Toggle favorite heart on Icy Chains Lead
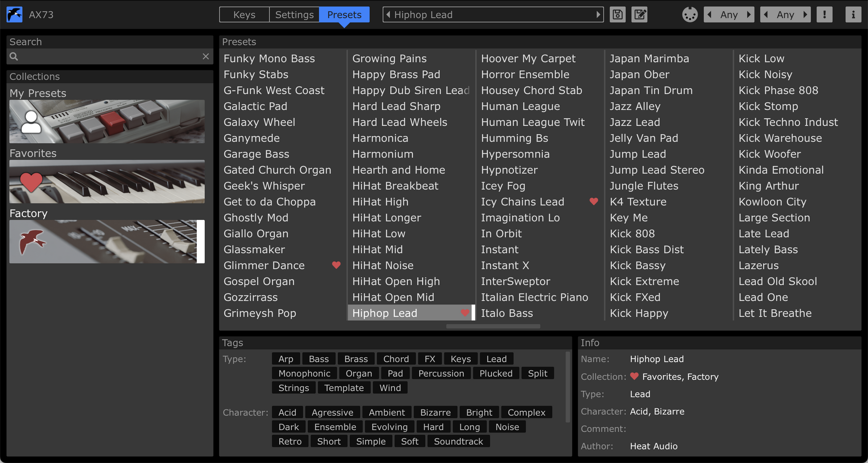The image size is (868, 463). pyautogui.click(x=594, y=201)
